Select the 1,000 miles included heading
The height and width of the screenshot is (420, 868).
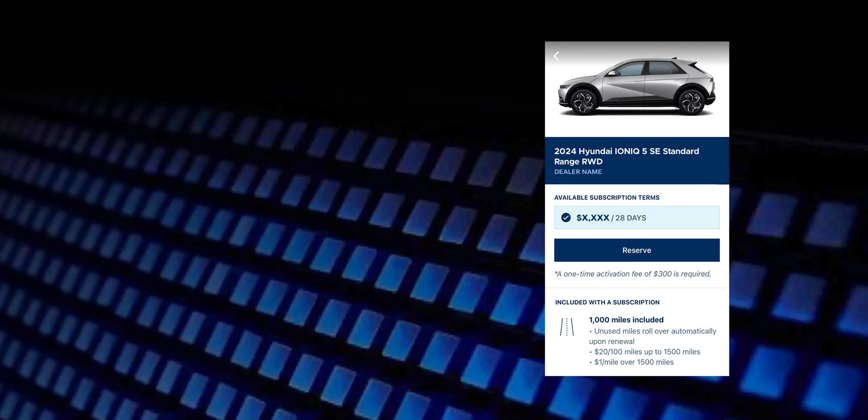[x=626, y=320]
